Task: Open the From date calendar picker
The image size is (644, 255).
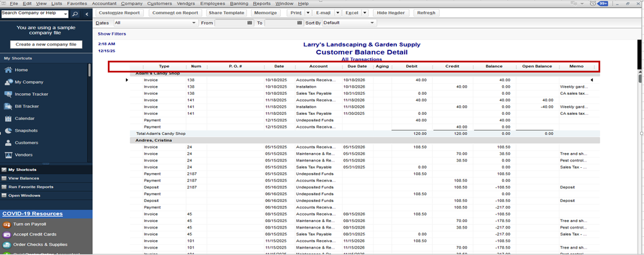Action: coord(250,23)
